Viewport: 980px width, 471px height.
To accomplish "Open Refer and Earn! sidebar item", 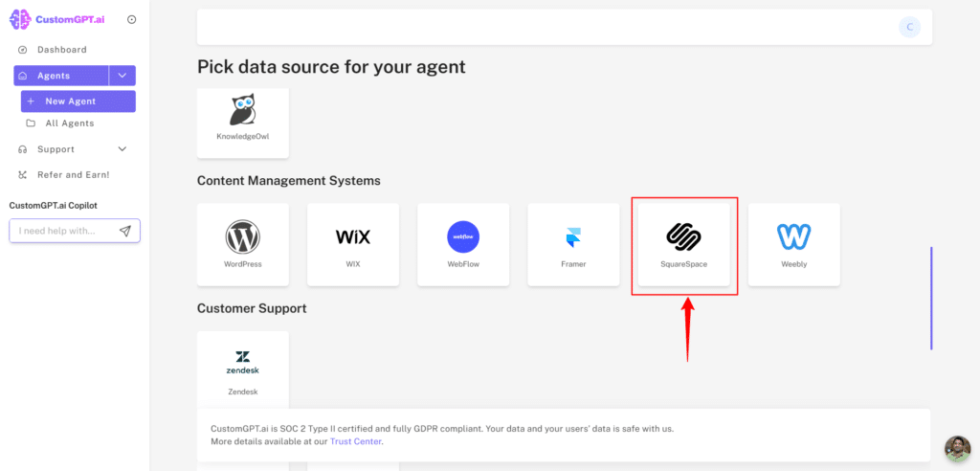I will coord(73,175).
